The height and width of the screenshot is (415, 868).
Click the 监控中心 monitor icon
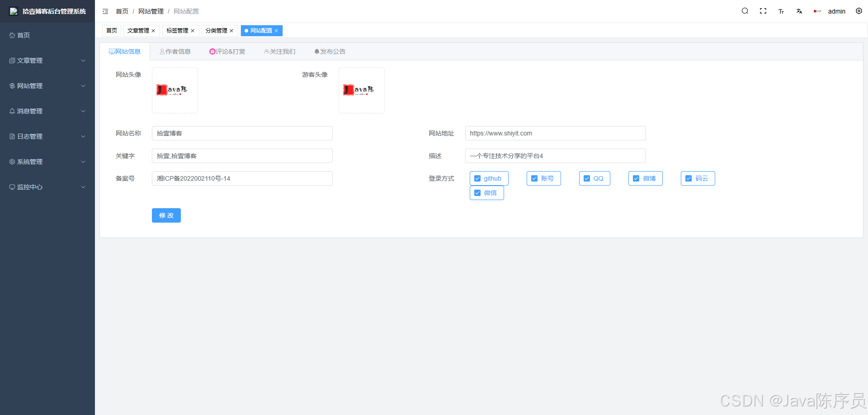pos(12,187)
